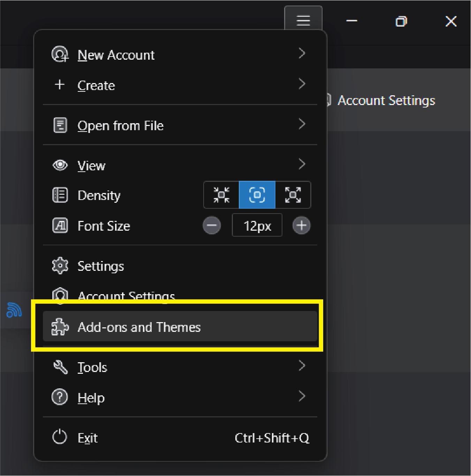The height and width of the screenshot is (476, 471).
Task: Choose Open from File menu item
Action: 120,126
